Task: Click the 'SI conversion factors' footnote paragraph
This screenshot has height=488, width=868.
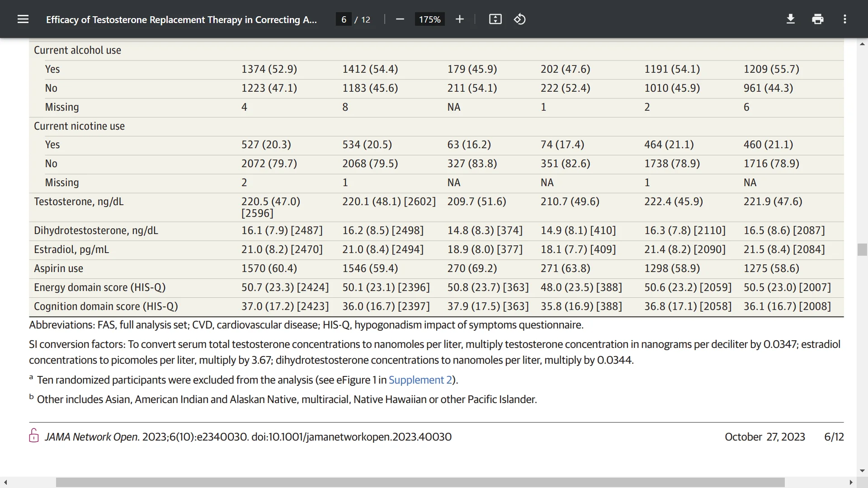Action: point(434,352)
